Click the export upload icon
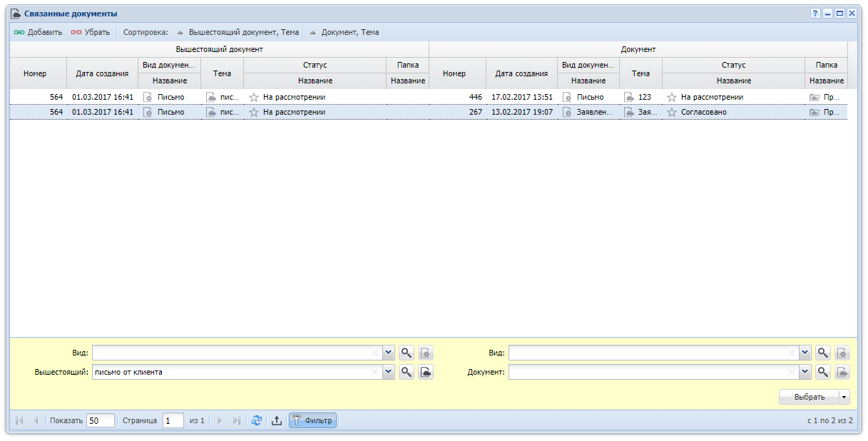The width and height of the screenshot is (868, 441). point(277,420)
